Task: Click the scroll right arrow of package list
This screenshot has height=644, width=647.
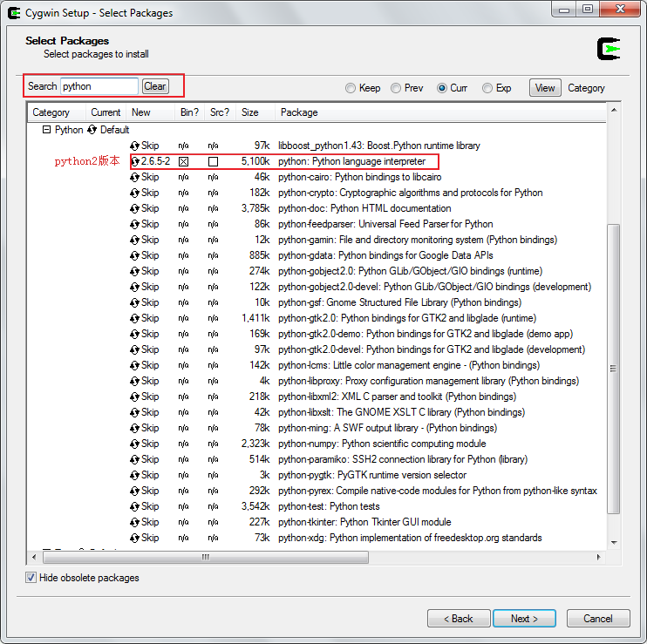Action: coord(599,557)
